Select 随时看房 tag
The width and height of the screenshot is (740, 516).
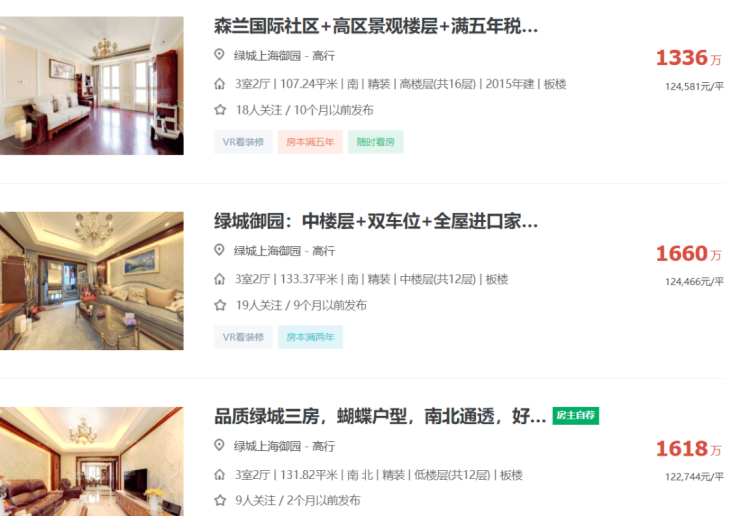[376, 142]
